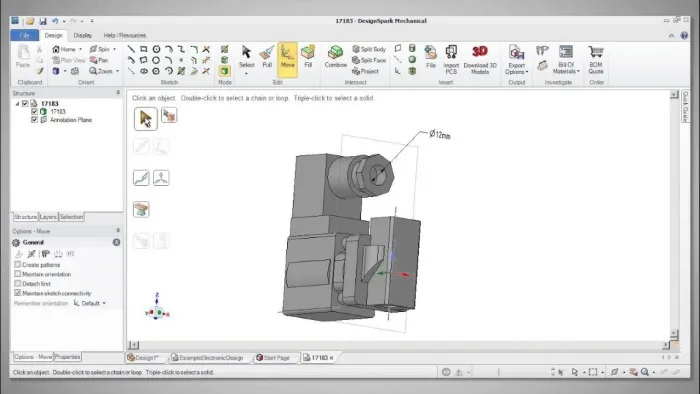The width and height of the screenshot is (700, 394).
Task: Expand the Home view dropdown arrow
Action: [80, 49]
